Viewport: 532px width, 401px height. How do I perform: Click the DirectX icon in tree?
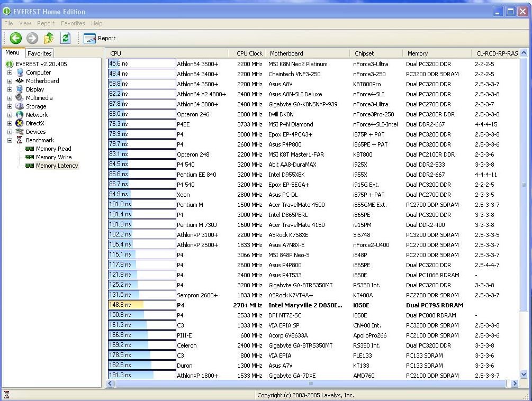20,123
